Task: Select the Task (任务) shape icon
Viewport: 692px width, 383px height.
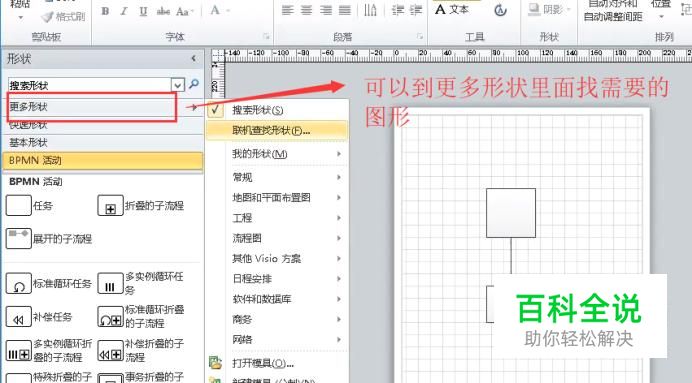Action: [x=19, y=206]
